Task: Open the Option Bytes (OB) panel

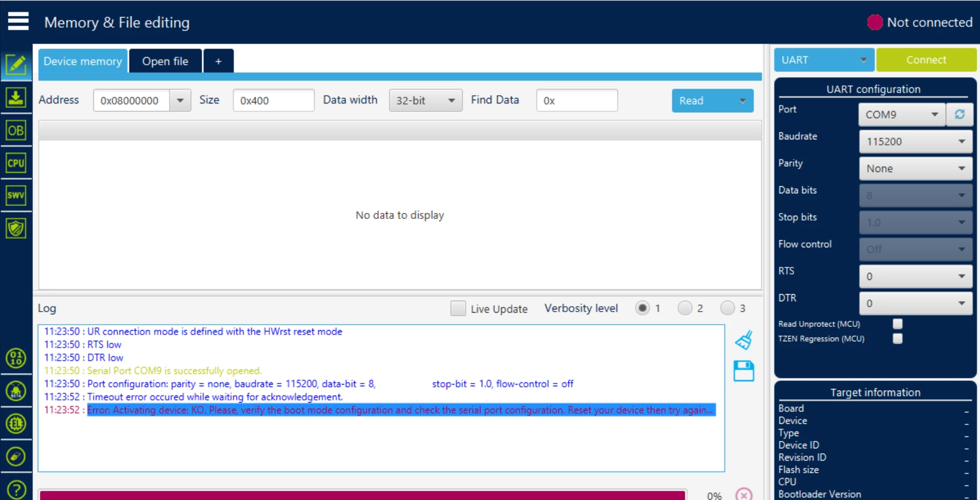Action: [x=16, y=130]
